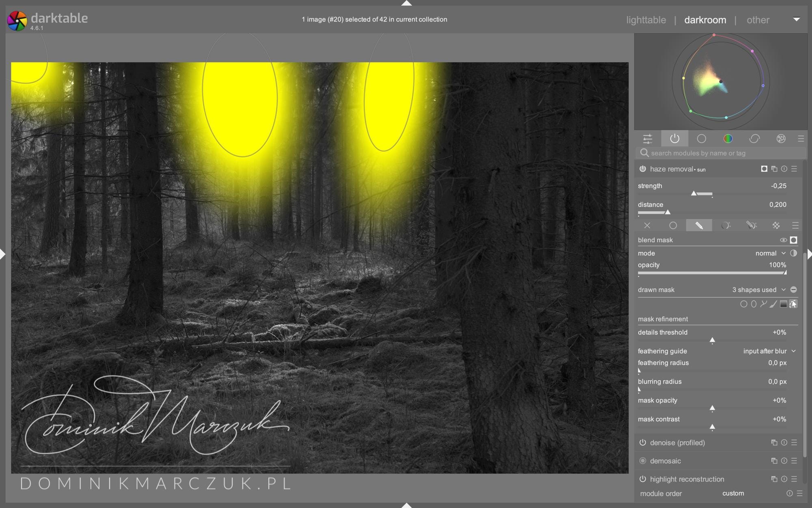Expand the demosaic module

tap(665, 461)
